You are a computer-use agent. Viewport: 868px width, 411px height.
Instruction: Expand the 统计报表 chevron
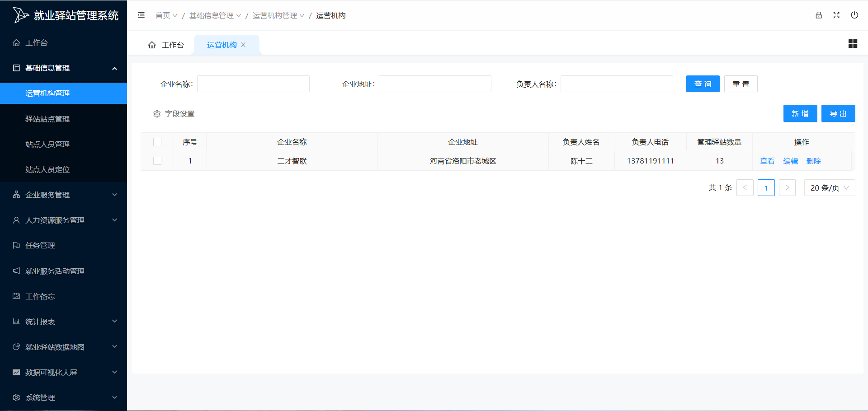tap(114, 321)
